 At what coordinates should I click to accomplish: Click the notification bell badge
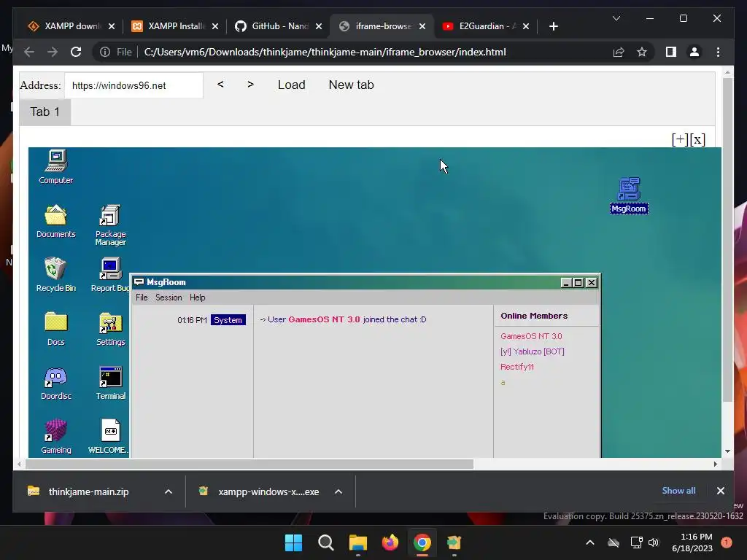coord(727,542)
